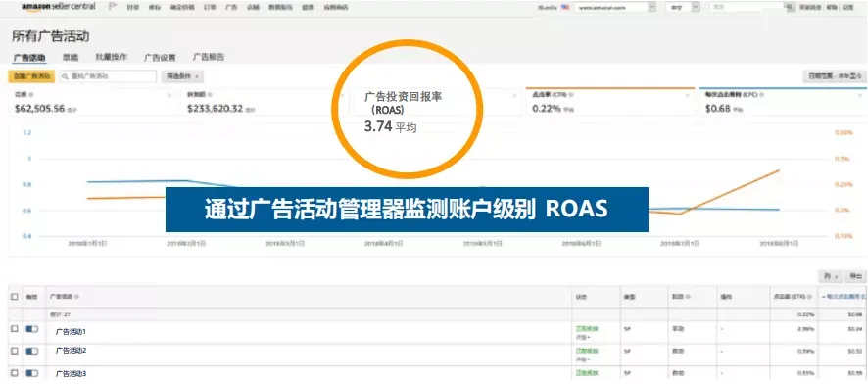Sort by the 状态 status column header

pos(580,297)
